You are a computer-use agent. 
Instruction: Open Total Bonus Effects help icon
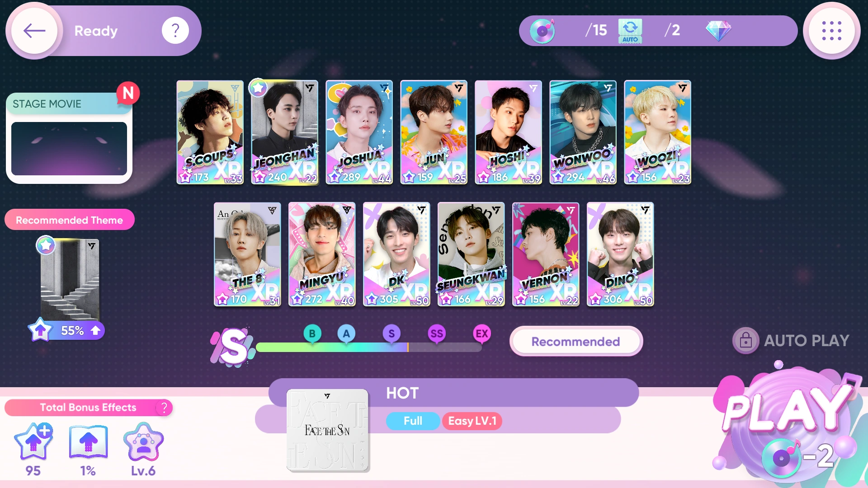[164, 408]
